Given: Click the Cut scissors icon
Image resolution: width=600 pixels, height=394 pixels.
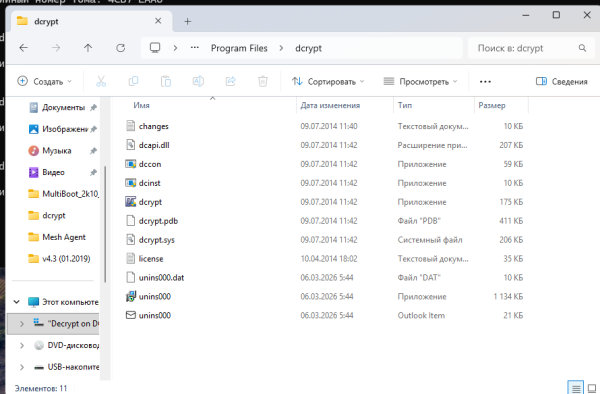Looking at the screenshot, I should tap(101, 81).
